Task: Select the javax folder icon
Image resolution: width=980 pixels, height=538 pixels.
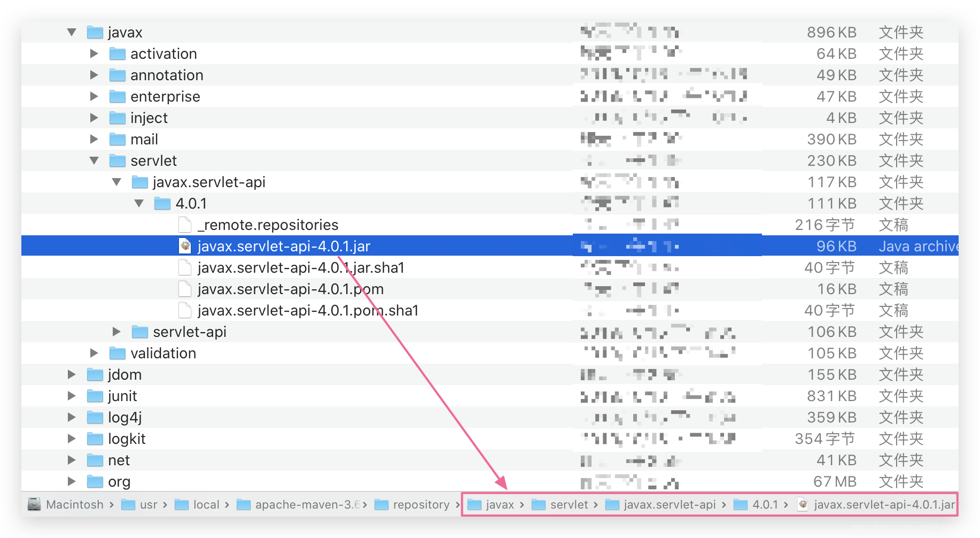Action: [x=95, y=32]
